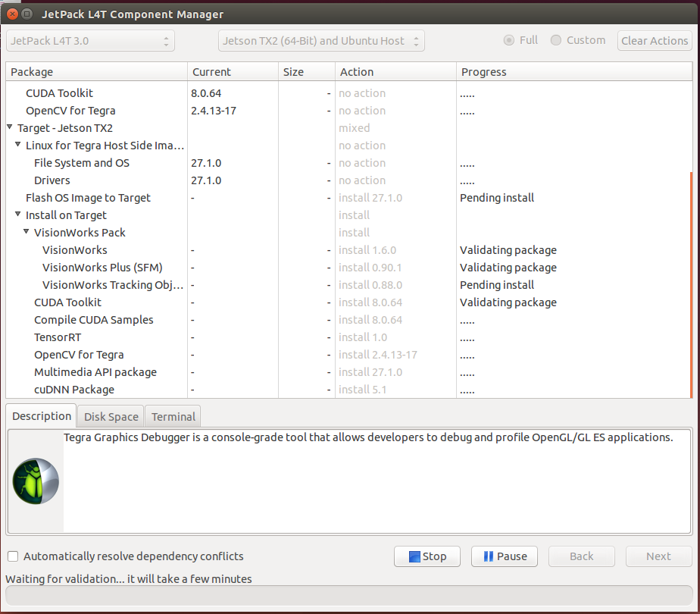Click the 'install 1.0' action for TensorRT

[x=362, y=337]
